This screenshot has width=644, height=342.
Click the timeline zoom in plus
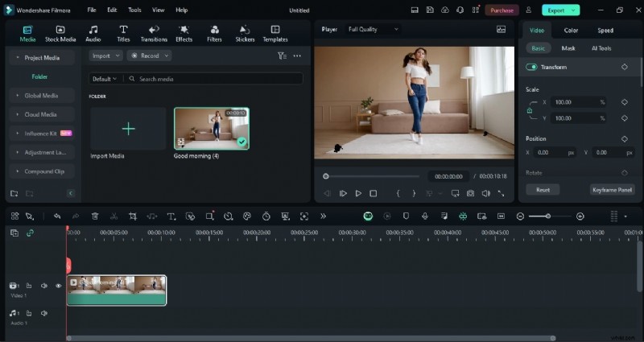(x=580, y=216)
